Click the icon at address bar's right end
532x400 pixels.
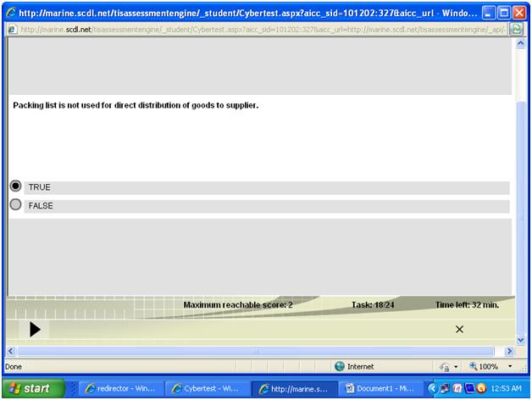(517, 30)
